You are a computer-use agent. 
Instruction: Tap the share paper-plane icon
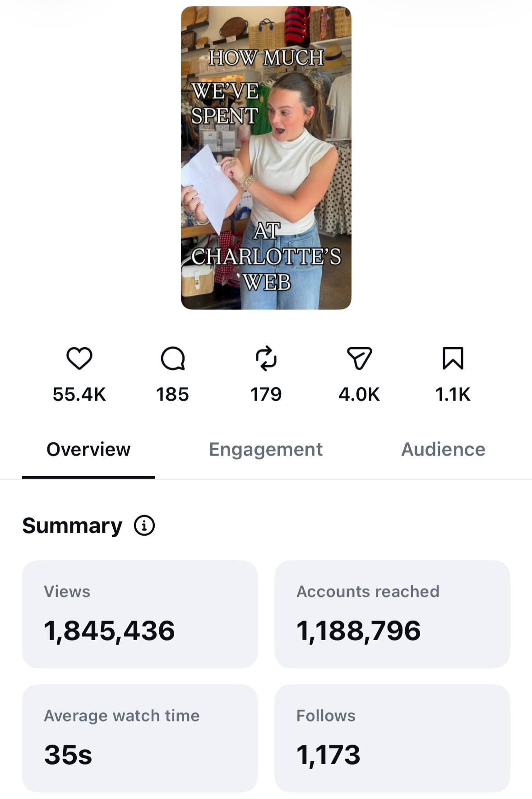(360, 358)
